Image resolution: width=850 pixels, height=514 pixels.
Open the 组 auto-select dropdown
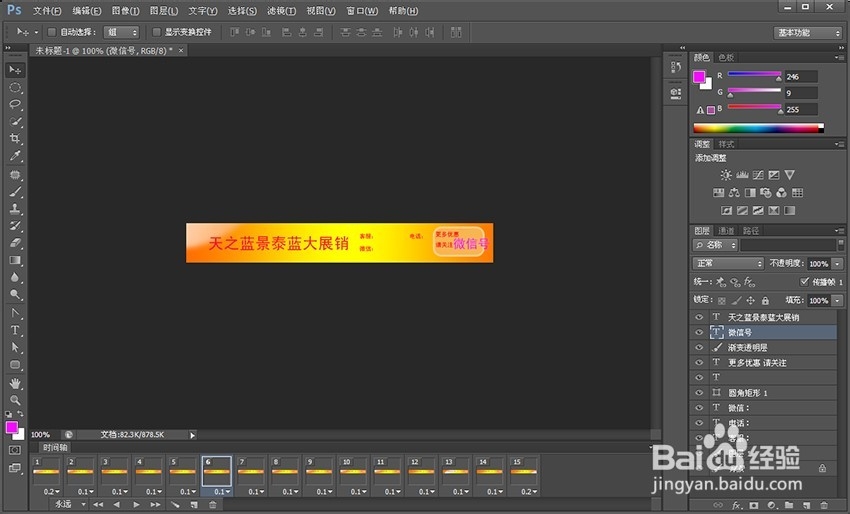(121, 32)
